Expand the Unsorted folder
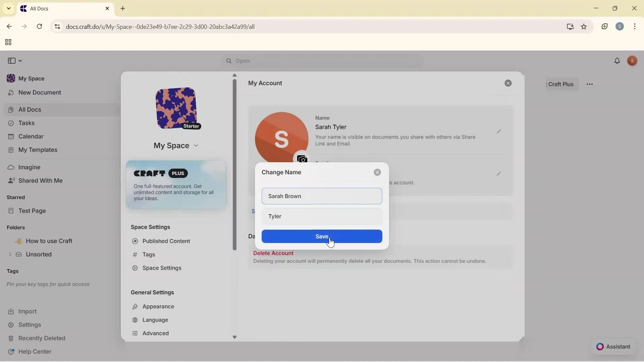Screen dimensions: 644x362 pos(10,254)
